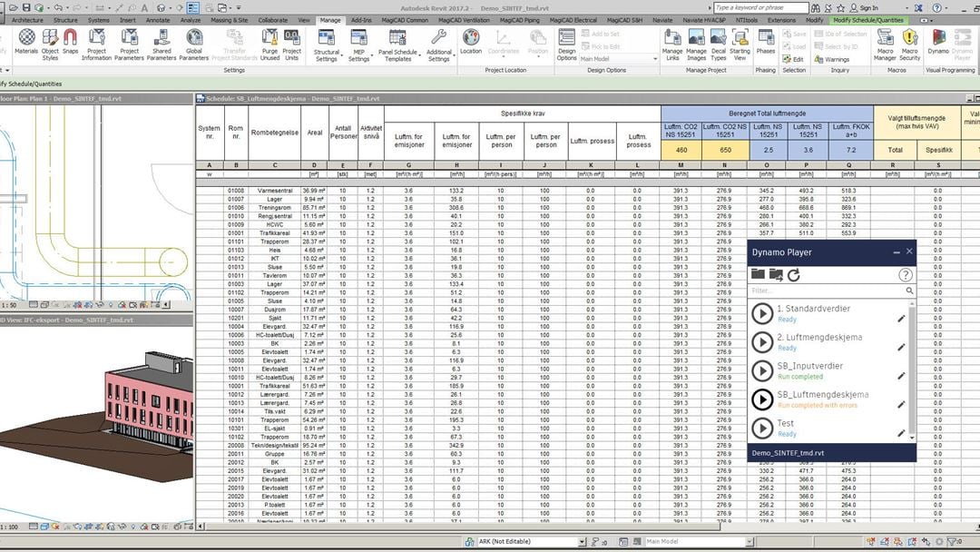
Task: Edit the Test script with pencil icon
Action: 901,433
